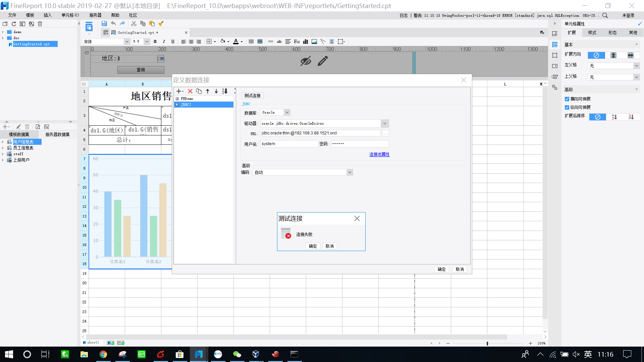Select horizontal expand direction option

pos(631,55)
